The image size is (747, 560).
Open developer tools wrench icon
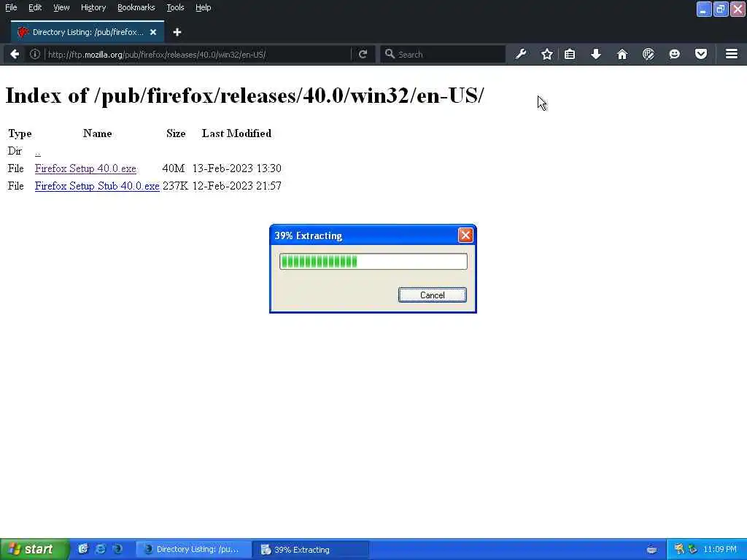click(x=521, y=54)
